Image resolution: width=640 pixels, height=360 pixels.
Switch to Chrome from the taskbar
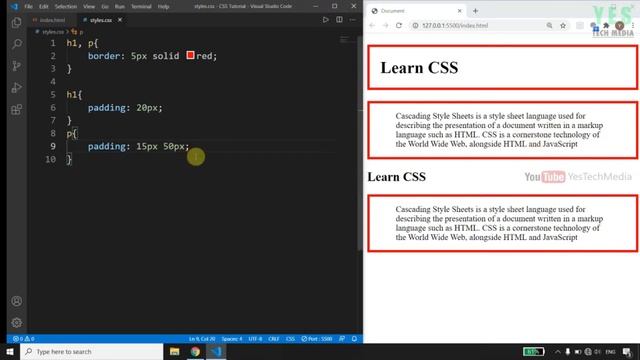tap(195, 351)
